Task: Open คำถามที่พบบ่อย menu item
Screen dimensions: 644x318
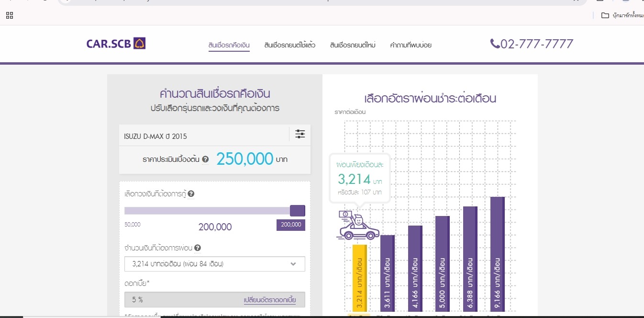Action: [x=411, y=45]
